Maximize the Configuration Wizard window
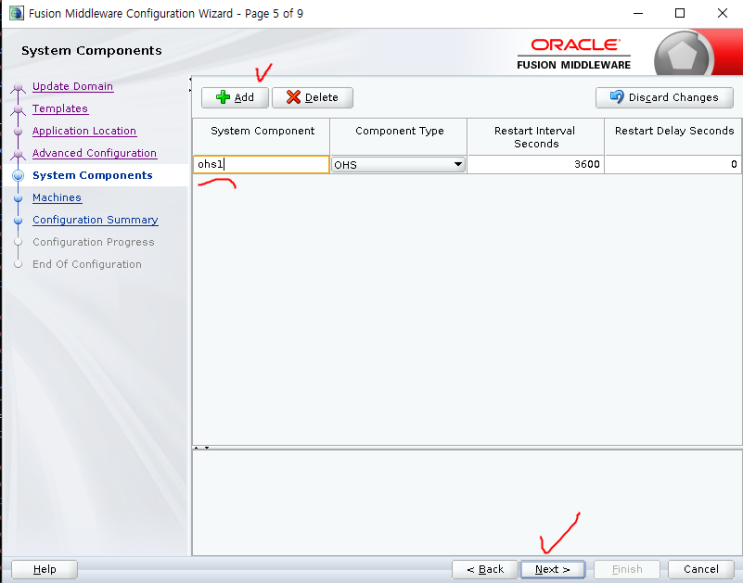Viewport: 743px width, 583px height. pos(680,13)
